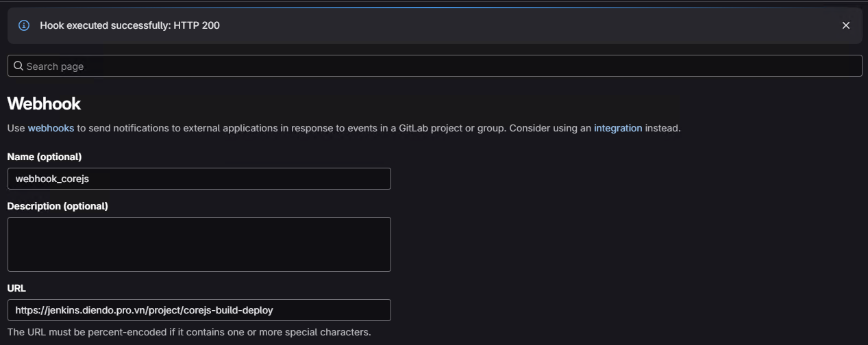The image size is (868, 345).
Task: Click the Name (optional) label
Action: pyautogui.click(x=45, y=157)
